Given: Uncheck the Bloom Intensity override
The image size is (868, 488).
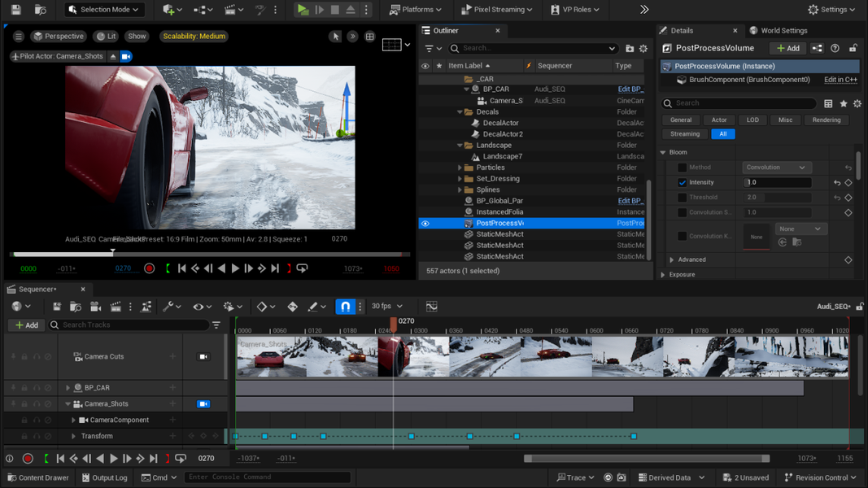Looking at the screenshot, I should tap(682, 182).
